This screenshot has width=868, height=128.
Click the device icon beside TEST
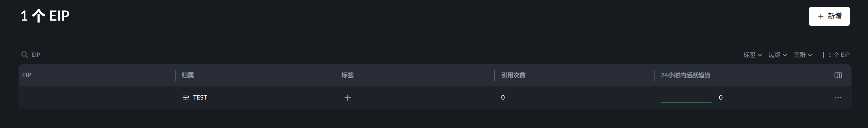[x=186, y=98]
